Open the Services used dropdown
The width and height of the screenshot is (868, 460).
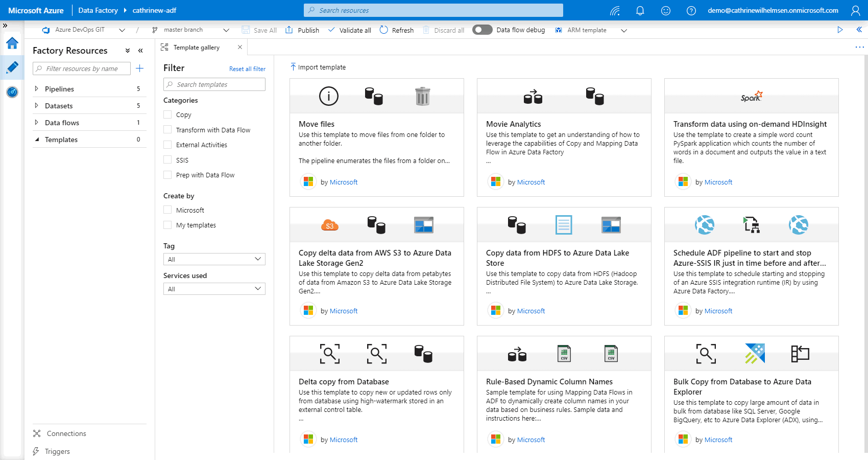[x=214, y=289]
